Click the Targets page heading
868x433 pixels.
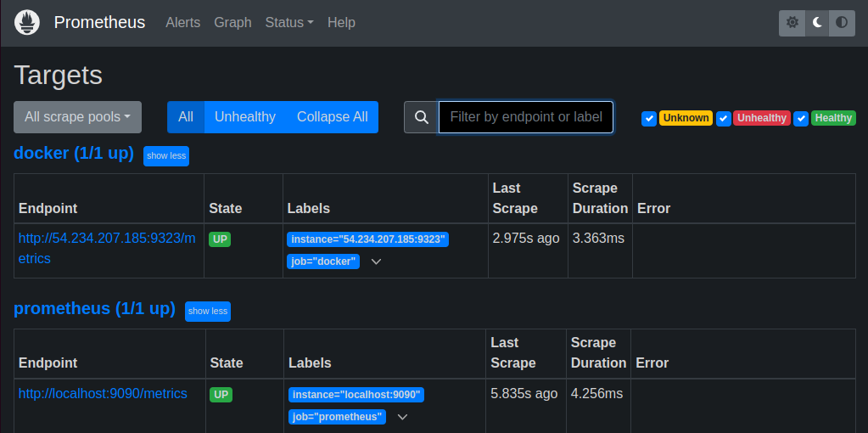59,75
